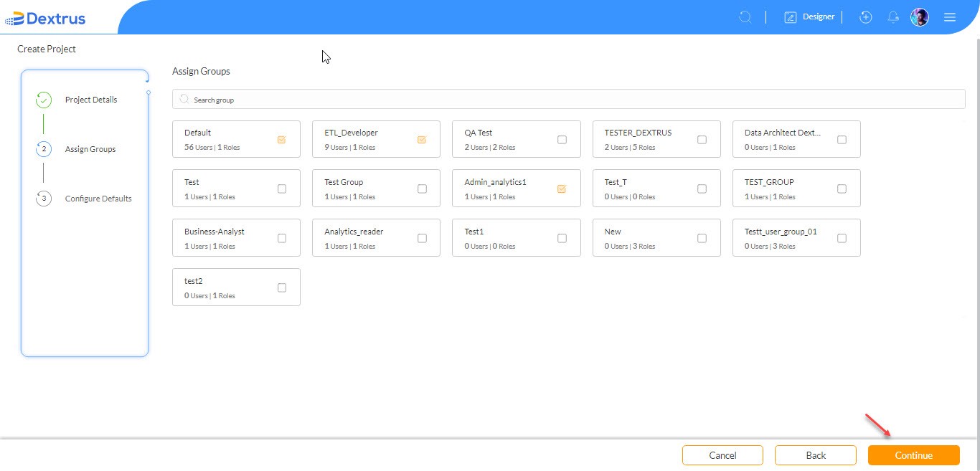Click the Dextrus logo
Viewport: 980px width, 471px height.
pyautogui.click(x=45, y=18)
